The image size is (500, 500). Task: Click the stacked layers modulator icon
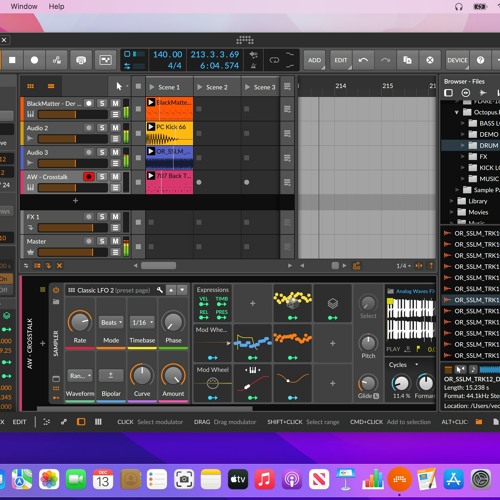[333, 303]
